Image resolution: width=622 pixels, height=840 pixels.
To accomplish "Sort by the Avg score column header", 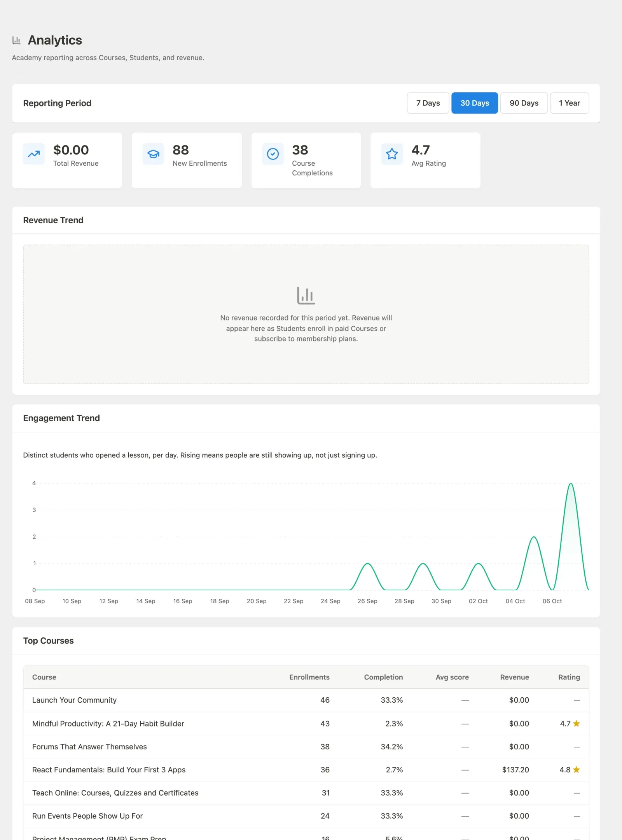I will click(452, 677).
